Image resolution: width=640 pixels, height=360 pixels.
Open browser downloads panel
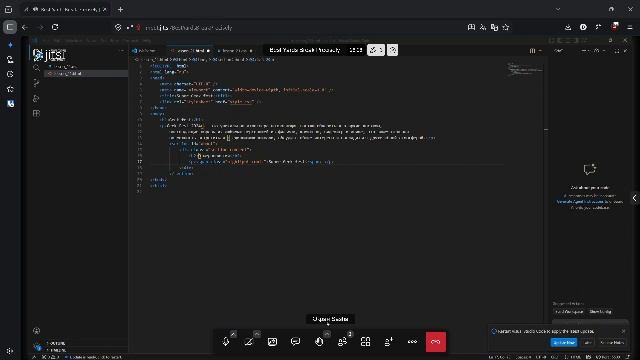(568, 27)
